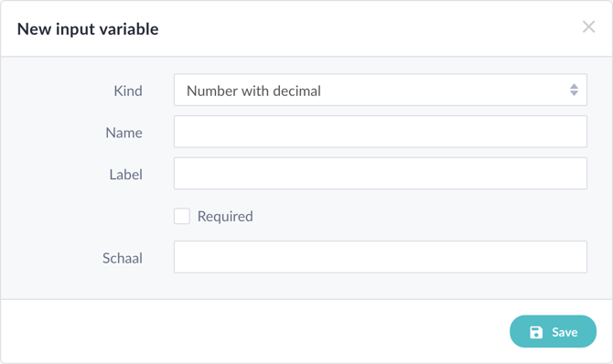Screen dimensions: 613x364
Task: Select the 'Number with decimal' value text
Action: [253, 91]
